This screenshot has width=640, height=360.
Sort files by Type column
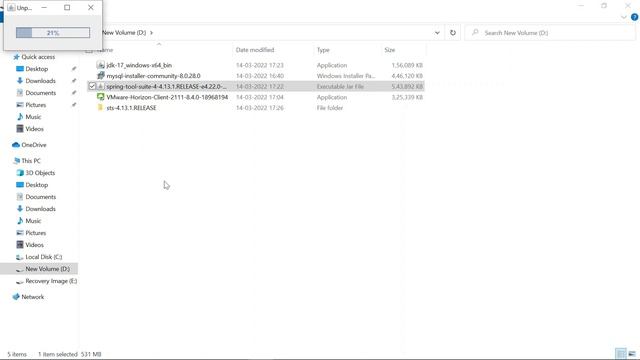point(323,50)
